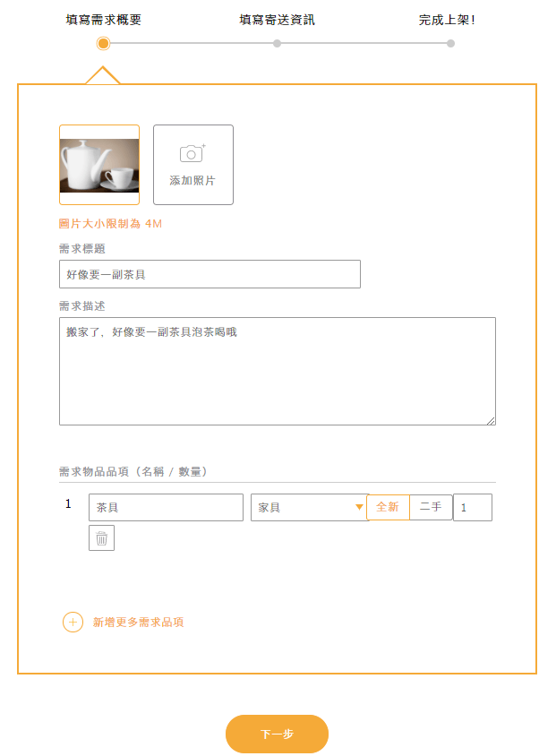Click the 填寫寄送資訊 step label
Image resolution: width=556 pixels, height=756 pixels.
(x=277, y=18)
